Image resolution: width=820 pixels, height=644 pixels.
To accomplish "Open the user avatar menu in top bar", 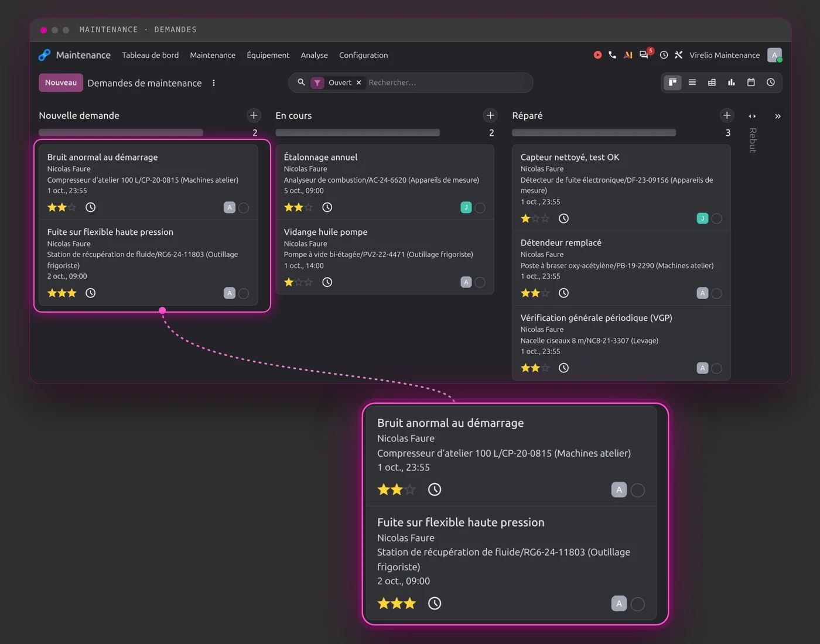I will point(774,55).
